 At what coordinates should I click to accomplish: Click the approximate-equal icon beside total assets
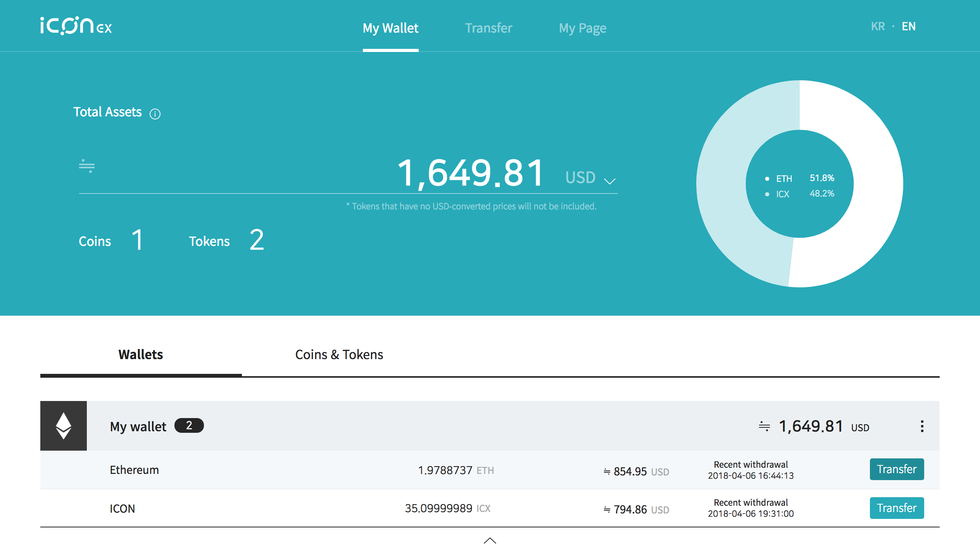tap(87, 166)
